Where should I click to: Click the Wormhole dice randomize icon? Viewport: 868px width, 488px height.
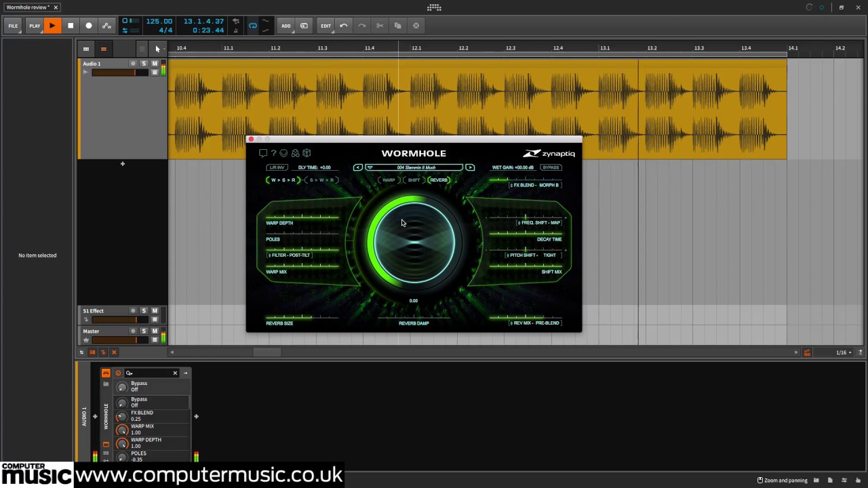pos(307,153)
